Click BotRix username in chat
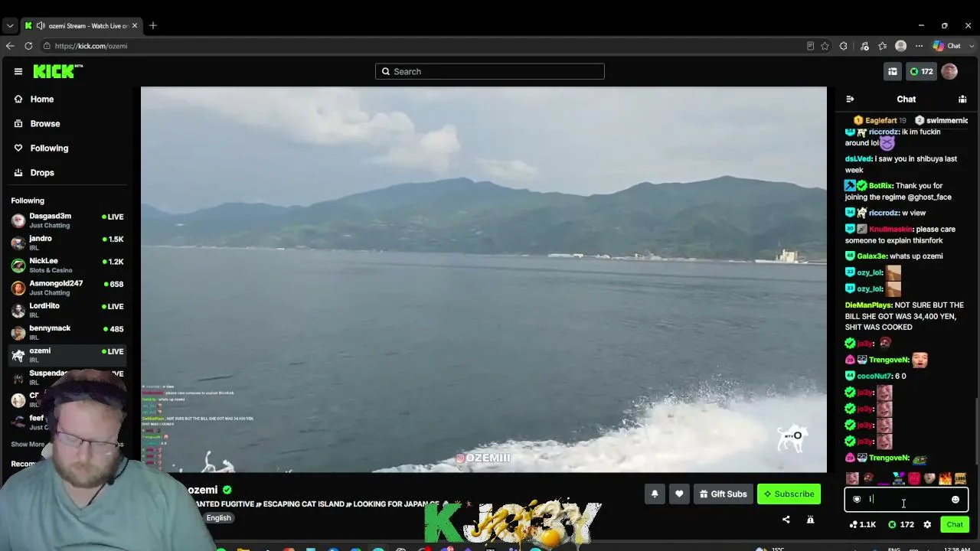Viewport: 980px width, 551px height. point(880,185)
